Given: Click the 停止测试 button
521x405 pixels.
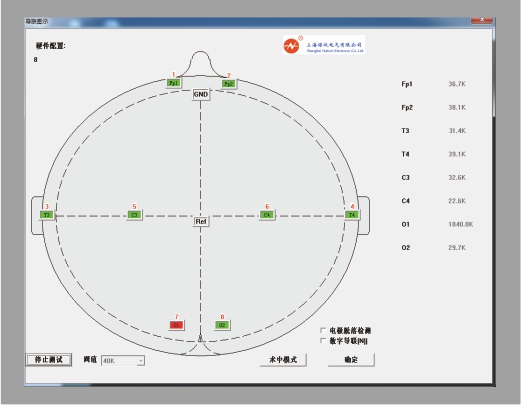Looking at the screenshot, I should pos(49,360).
